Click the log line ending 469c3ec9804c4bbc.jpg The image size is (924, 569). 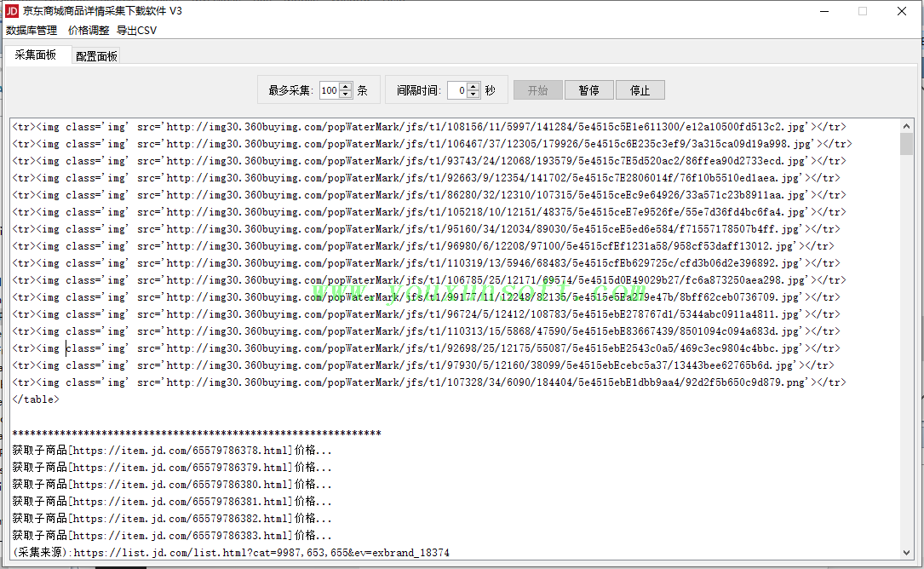click(426, 349)
